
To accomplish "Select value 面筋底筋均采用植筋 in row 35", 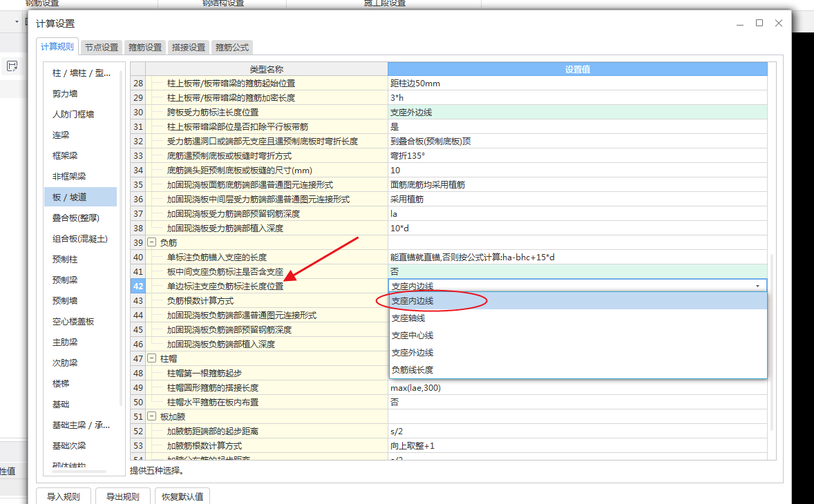I will click(577, 184).
